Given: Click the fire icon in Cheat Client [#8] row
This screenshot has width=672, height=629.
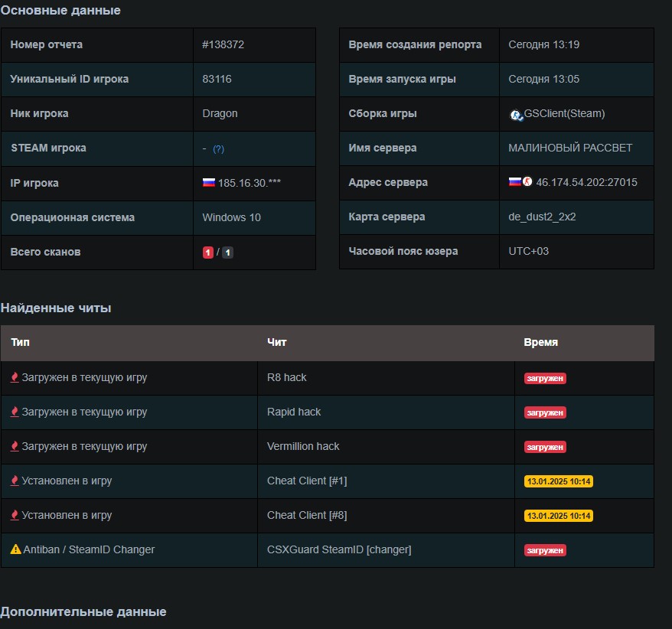Looking at the screenshot, I should [x=15, y=515].
